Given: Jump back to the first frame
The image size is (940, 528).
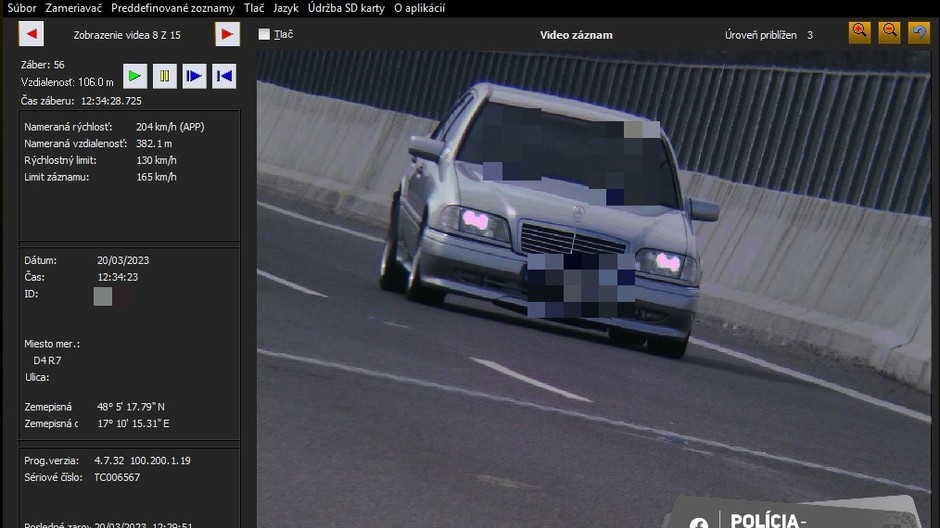Looking at the screenshot, I should pyautogui.click(x=224, y=76).
